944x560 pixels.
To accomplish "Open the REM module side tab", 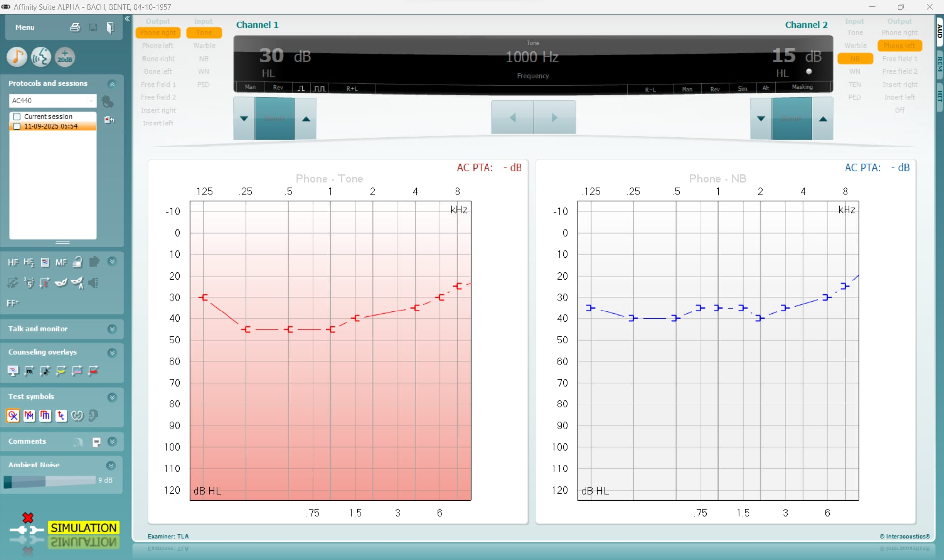I will point(939,64).
